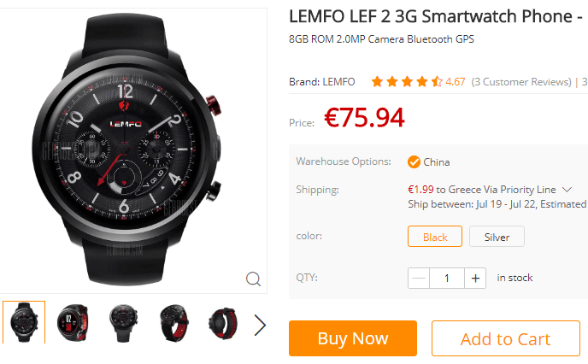
Task: Choose the Silver color option
Action: click(497, 236)
